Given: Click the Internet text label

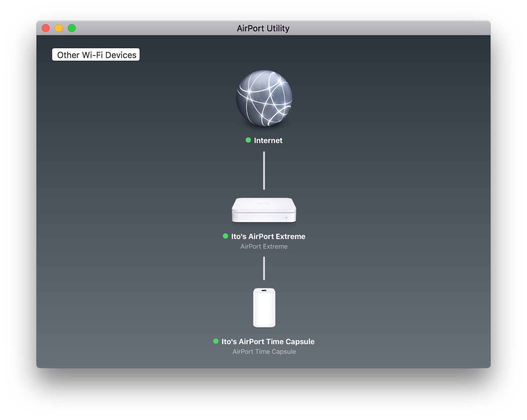Looking at the screenshot, I should (268, 141).
